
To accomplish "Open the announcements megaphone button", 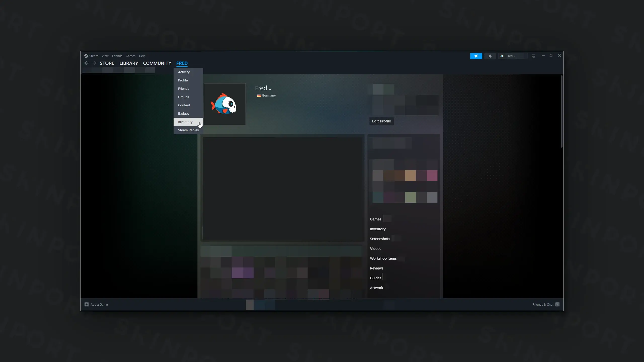I will (x=476, y=56).
